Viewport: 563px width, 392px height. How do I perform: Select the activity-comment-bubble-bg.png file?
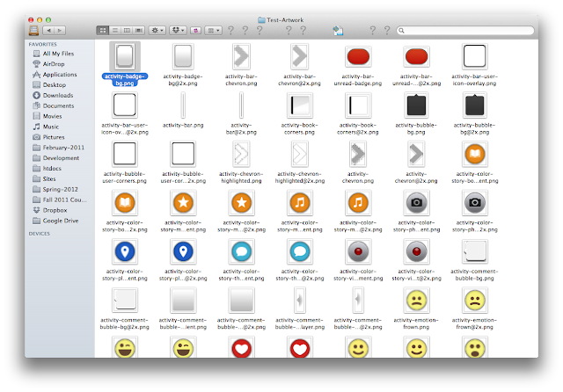475,251
